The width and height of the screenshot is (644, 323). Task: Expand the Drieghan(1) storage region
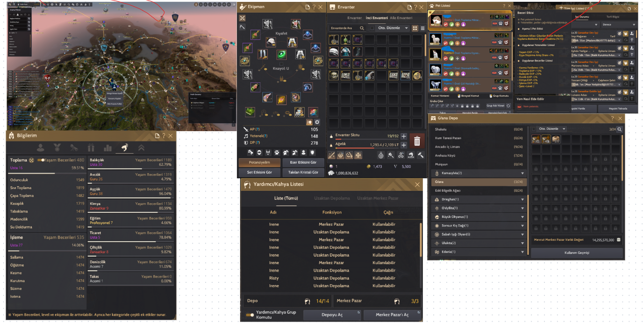(x=522, y=199)
